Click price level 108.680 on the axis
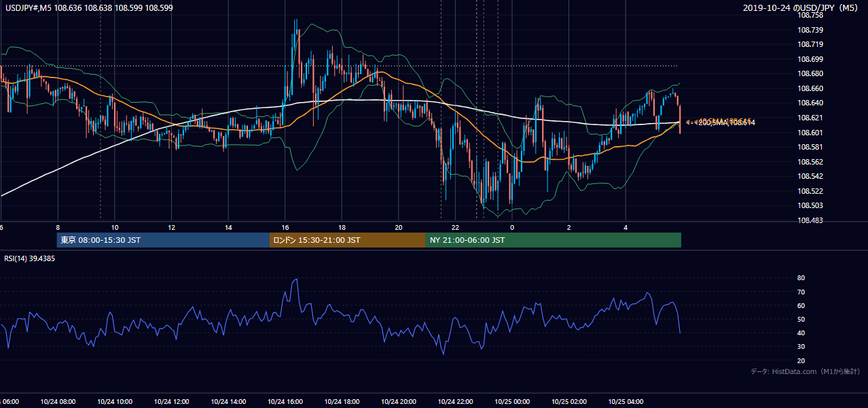This screenshot has width=868, height=408. [x=810, y=73]
